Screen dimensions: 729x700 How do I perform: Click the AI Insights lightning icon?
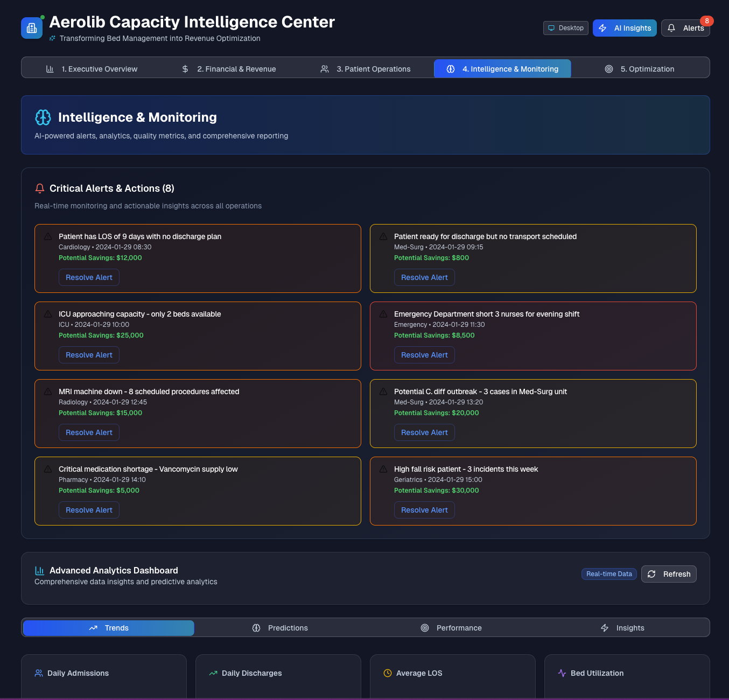602,28
